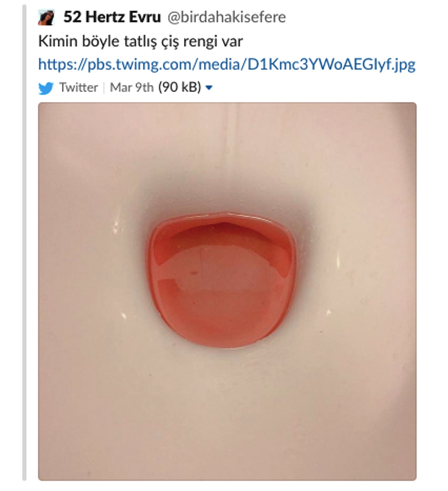Image resolution: width=448 pixels, height=491 pixels.
Task: Click the gray attachment bar beside tweet
Action: tap(25, 243)
